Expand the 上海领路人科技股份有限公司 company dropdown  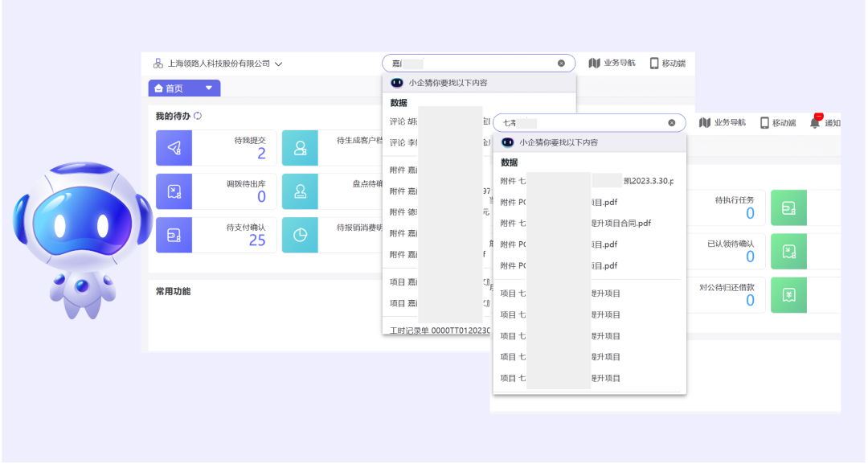click(x=279, y=64)
